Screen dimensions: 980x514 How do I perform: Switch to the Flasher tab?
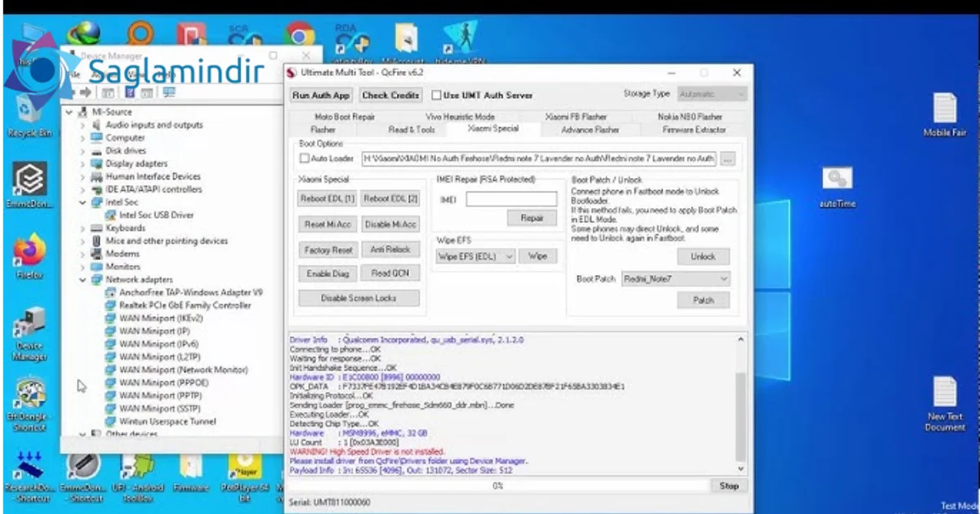[323, 130]
